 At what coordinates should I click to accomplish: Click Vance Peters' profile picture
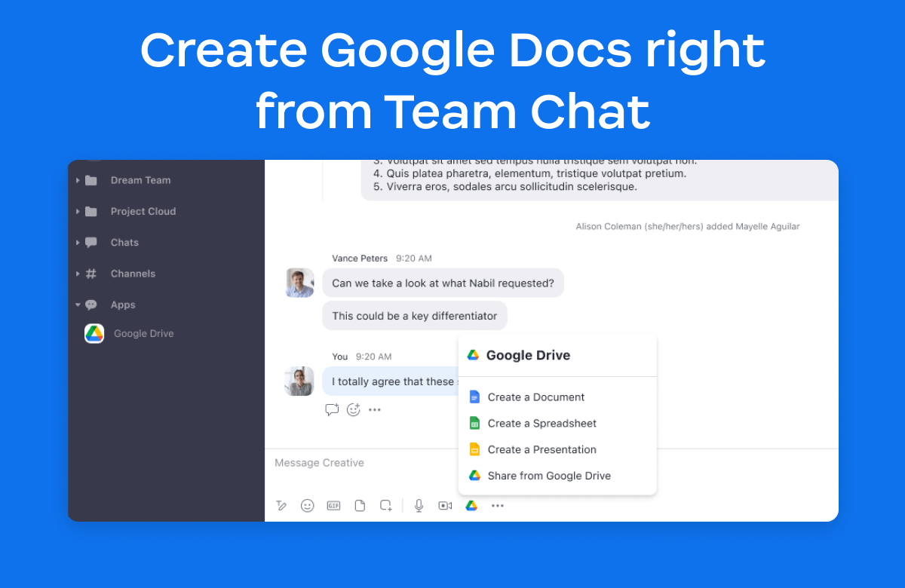tap(299, 283)
